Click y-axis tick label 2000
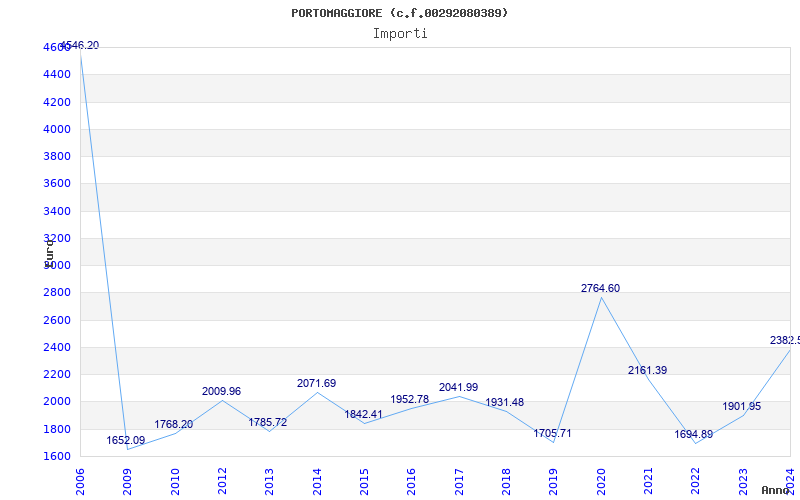 pyautogui.click(x=57, y=402)
